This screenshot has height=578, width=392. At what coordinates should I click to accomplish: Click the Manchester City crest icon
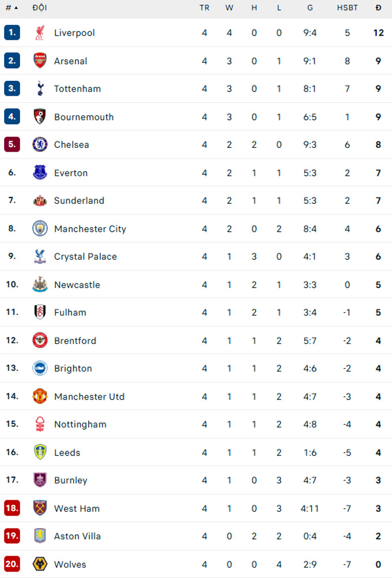[x=40, y=228]
